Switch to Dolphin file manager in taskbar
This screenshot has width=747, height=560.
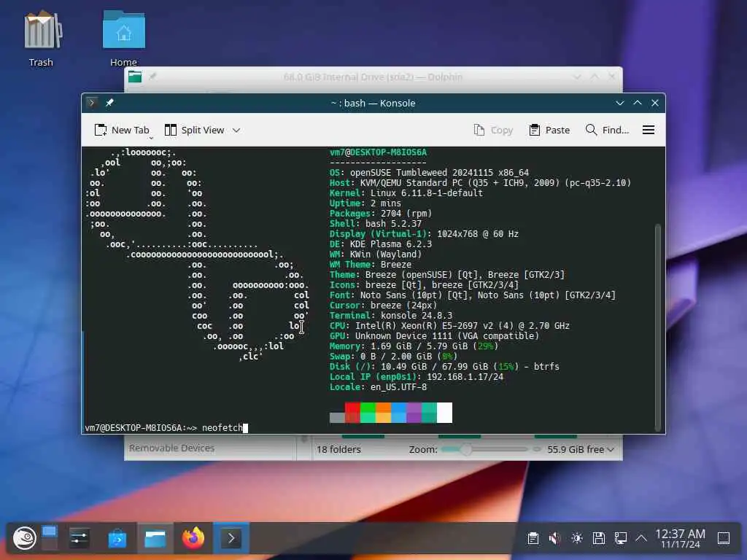[x=155, y=538]
